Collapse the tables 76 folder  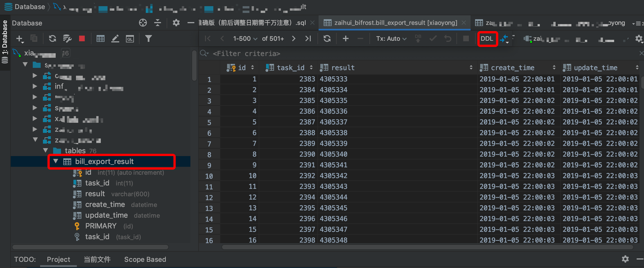[x=45, y=150]
